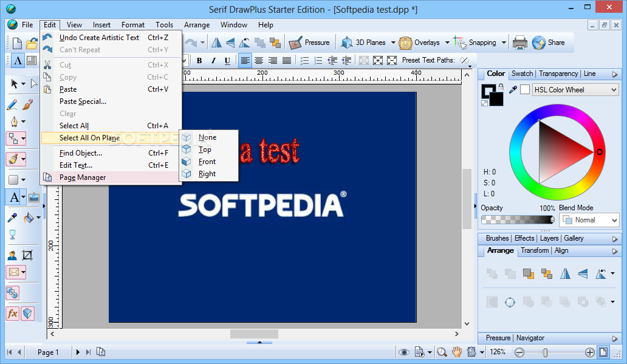Click the Flip Horizontal toolbar icon
The image size is (627, 364).
[x=216, y=43]
